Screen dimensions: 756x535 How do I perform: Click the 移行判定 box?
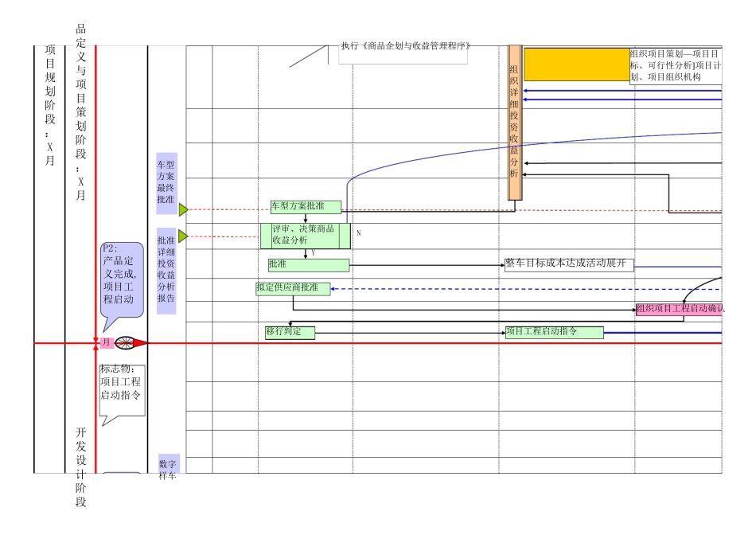click(290, 332)
